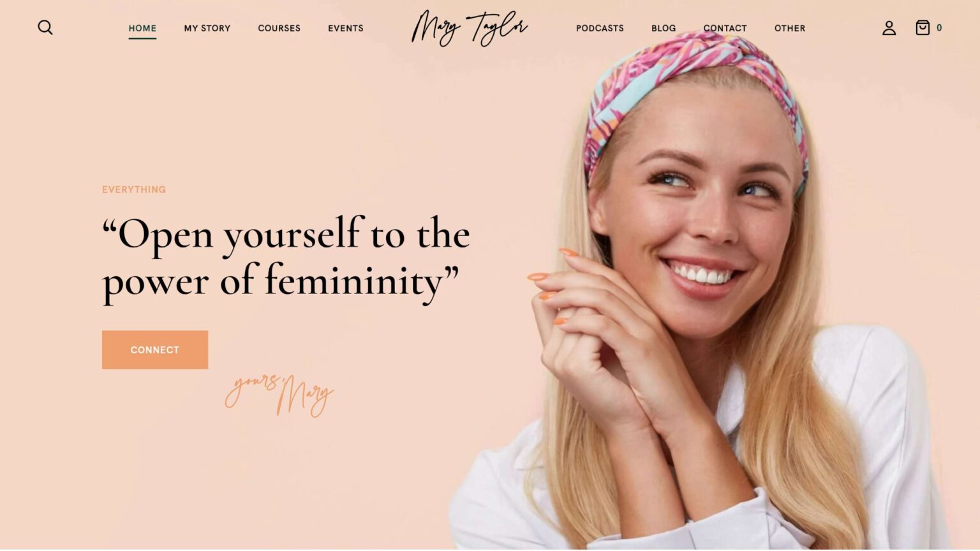Open the search magnifier icon
The image size is (980, 551).
(45, 27)
